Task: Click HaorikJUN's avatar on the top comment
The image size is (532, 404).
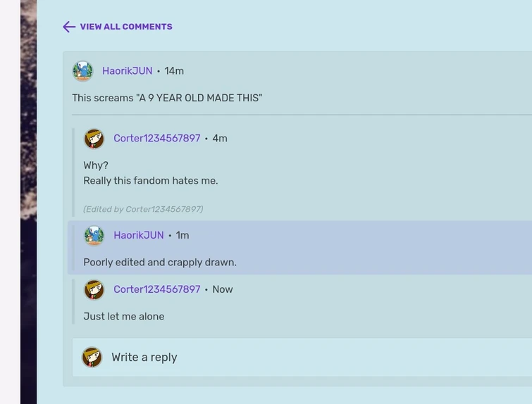Action: (x=82, y=71)
